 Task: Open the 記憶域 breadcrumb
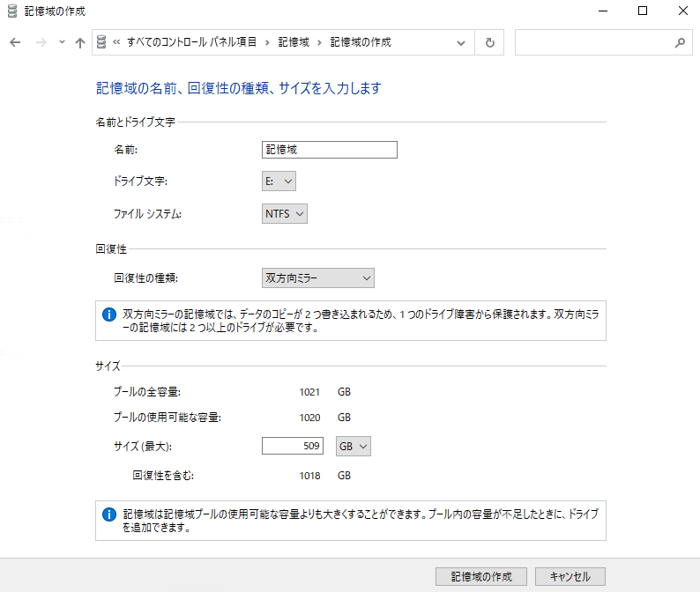[294, 42]
